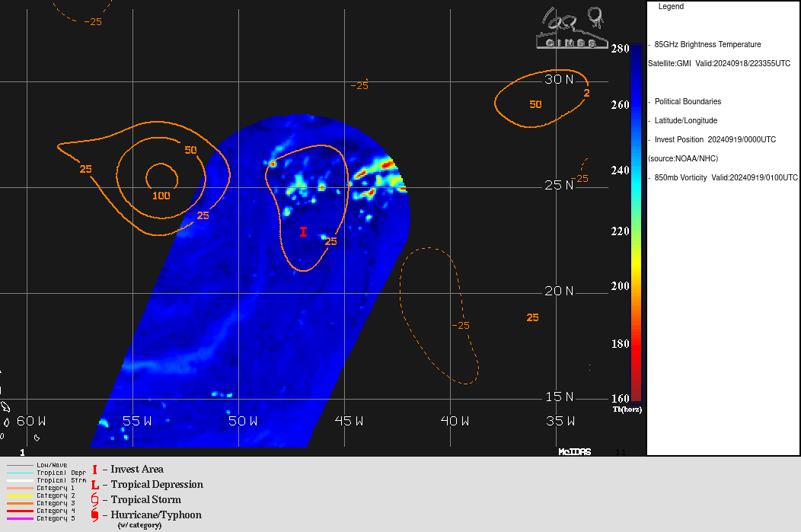Click "Invest Area" legend text
Image resolution: width=801 pixels, height=532 pixels.
(137, 469)
